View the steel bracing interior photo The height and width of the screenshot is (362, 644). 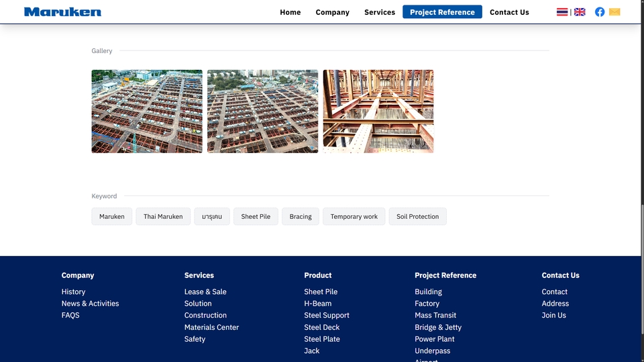(x=378, y=111)
